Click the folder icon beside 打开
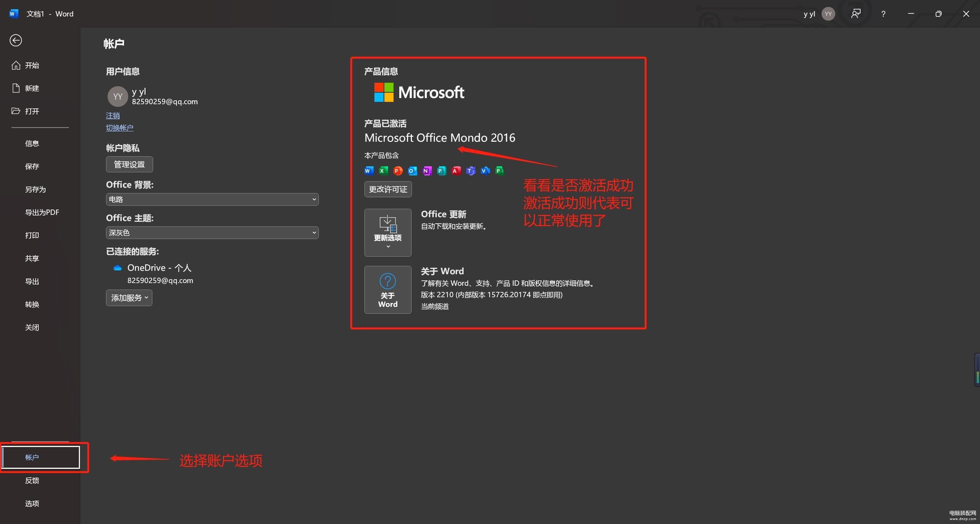The image size is (980, 524). pyautogui.click(x=16, y=111)
